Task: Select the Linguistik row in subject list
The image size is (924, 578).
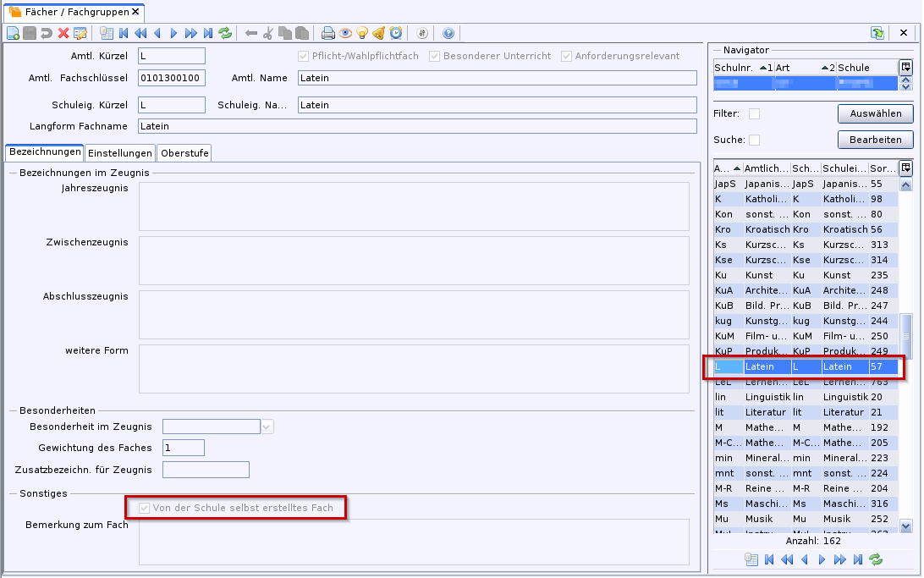Action: point(806,397)
